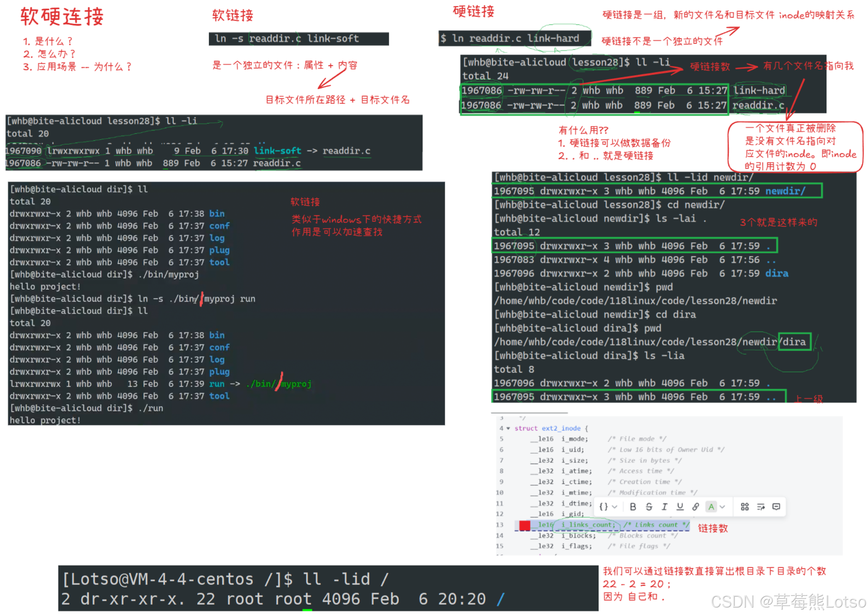Toggle strikethrough formatting button

pyautogui.click(x=649, y=507)
